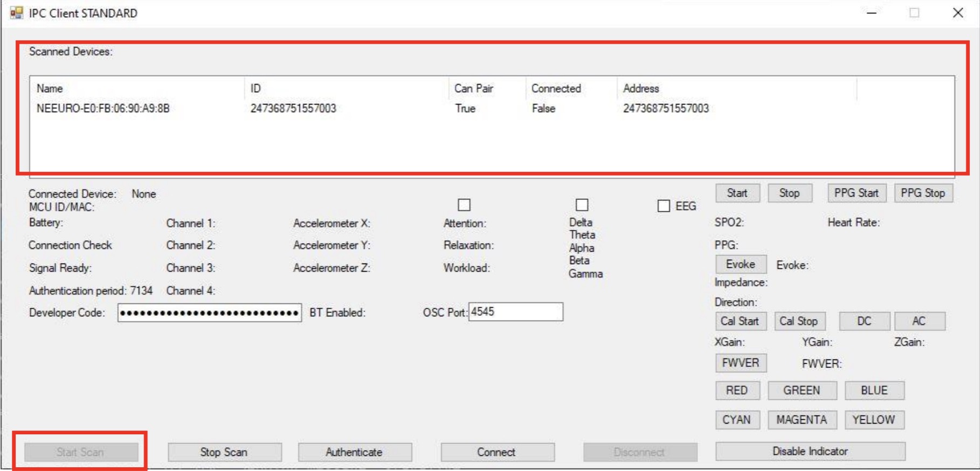The height and width of the screenshot is (471, 980).
Task: Click the Disable Indicator button
Action: [x=810, y=451]
